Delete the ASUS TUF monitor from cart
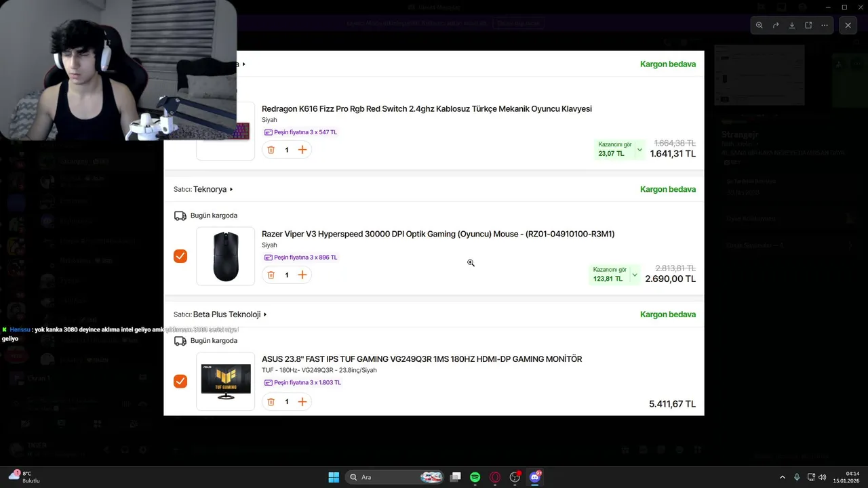The image size is (868, 488). pyautogui.click(x=271, y=402)
